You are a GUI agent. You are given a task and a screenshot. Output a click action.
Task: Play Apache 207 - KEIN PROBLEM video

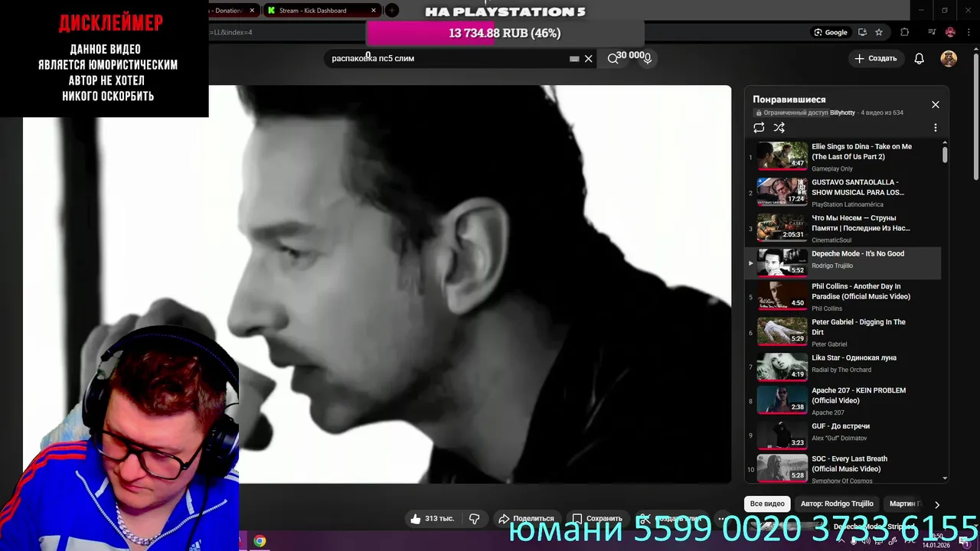tap(843, 401)
